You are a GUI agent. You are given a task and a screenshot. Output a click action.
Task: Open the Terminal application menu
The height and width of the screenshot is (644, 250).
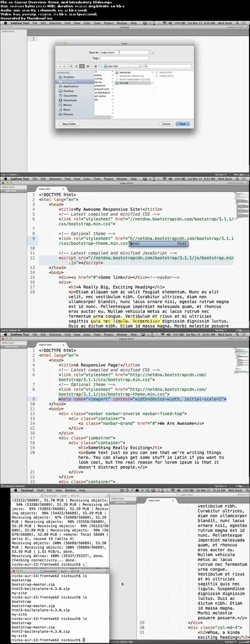27,490
